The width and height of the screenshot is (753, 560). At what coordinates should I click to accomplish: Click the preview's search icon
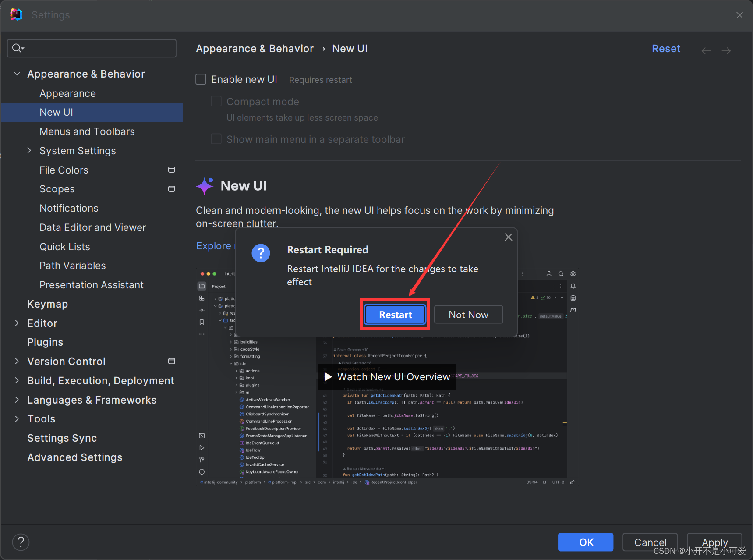pos(561,274)
